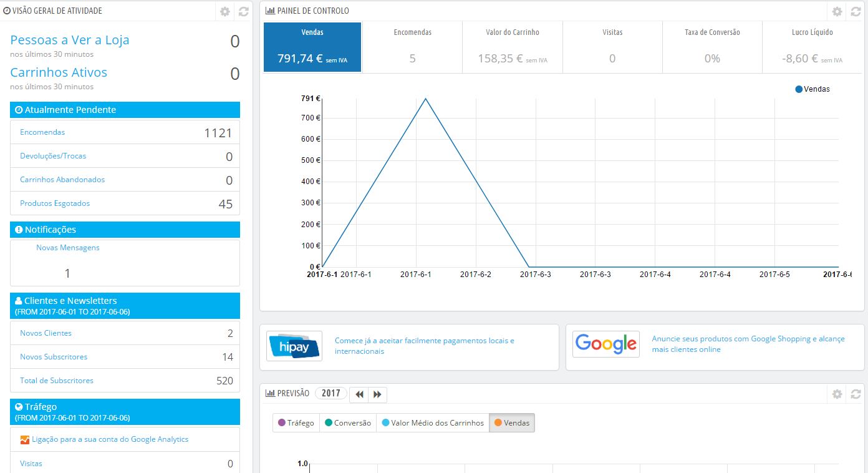
Task: Select the Vendas tab in Painel de Controlo
Action: pos(312,47)
